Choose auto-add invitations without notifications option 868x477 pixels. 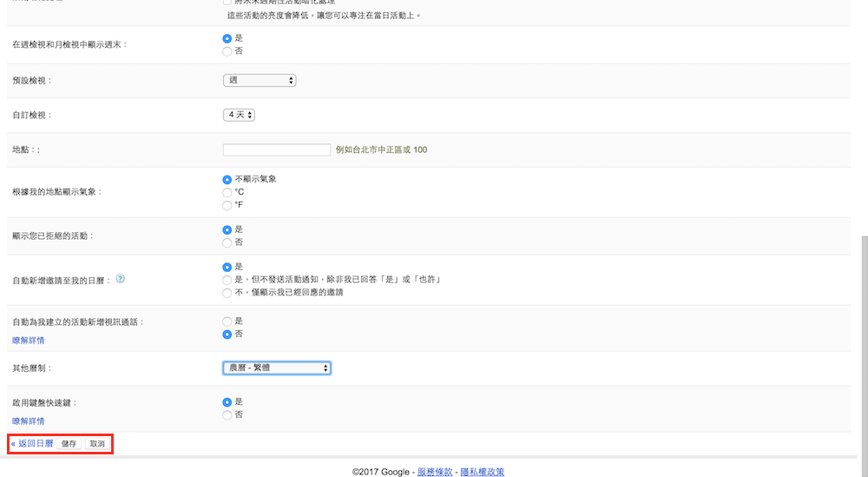tap(227, 280)
